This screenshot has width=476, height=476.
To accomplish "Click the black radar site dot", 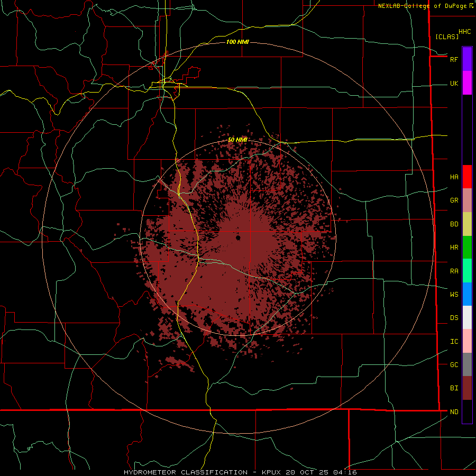I will 238,237.
